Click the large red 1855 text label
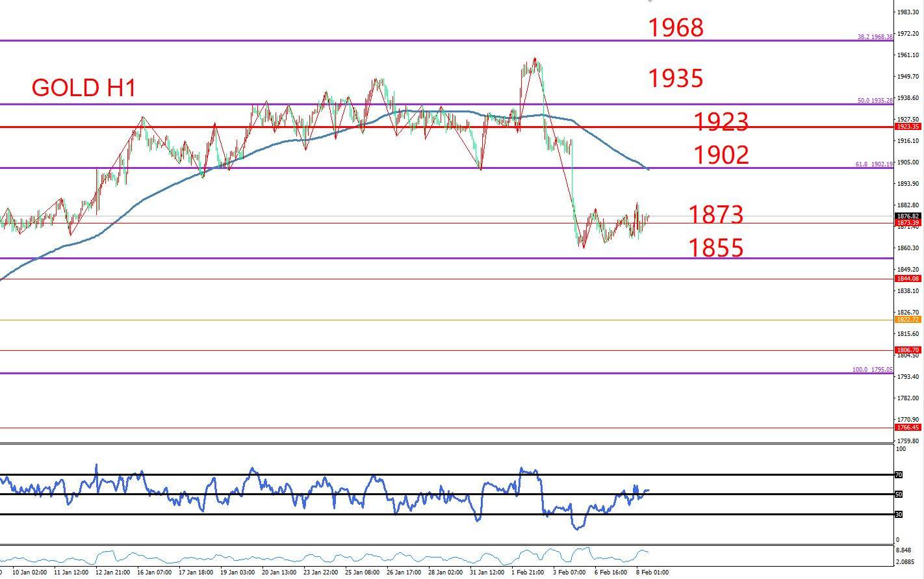Image resolution: width=924 pixels, height=579 pixels. (x=715, y=248)
